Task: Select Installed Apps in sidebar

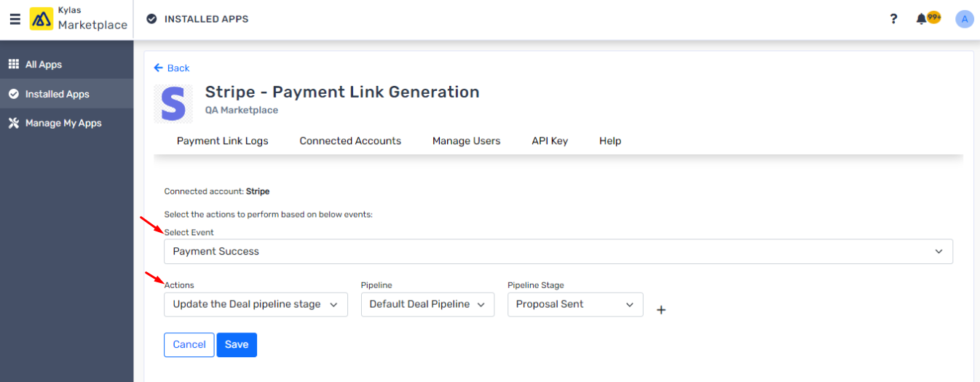Action: [67, 94]
